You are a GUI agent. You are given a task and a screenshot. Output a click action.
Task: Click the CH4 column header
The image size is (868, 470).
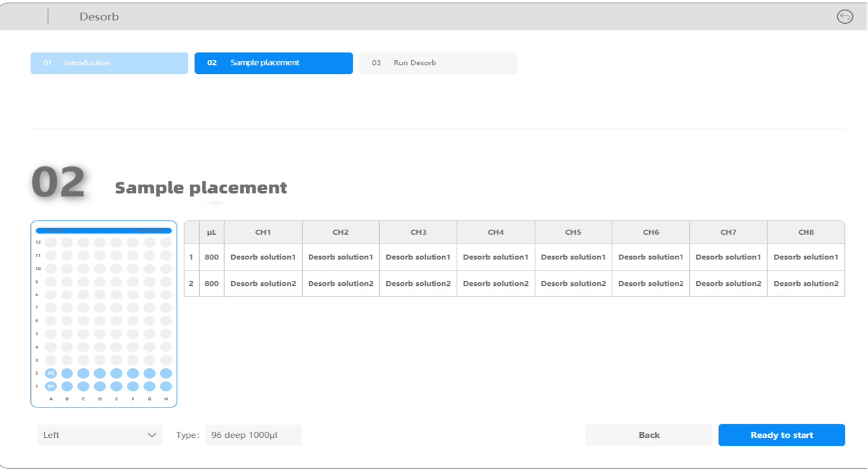[495, 232]
